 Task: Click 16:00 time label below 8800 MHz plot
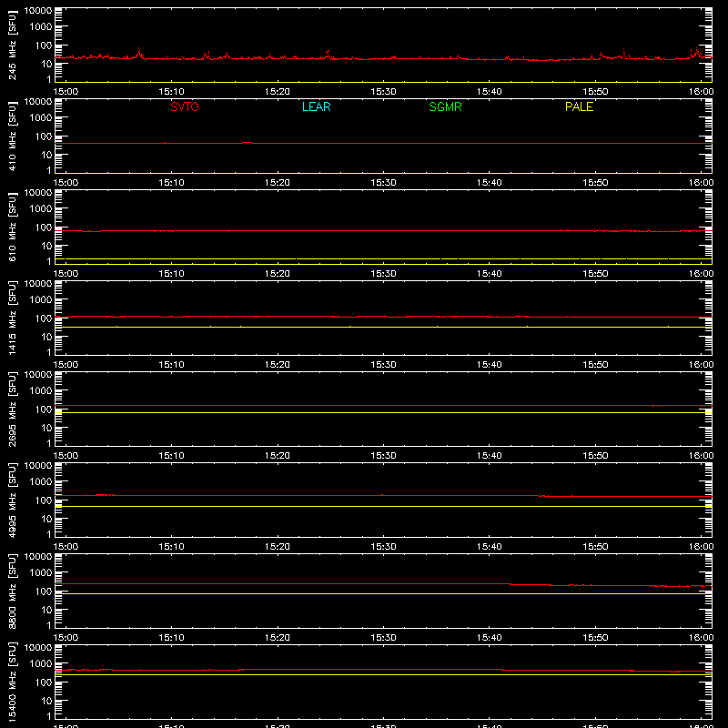(x=701, y=638)
